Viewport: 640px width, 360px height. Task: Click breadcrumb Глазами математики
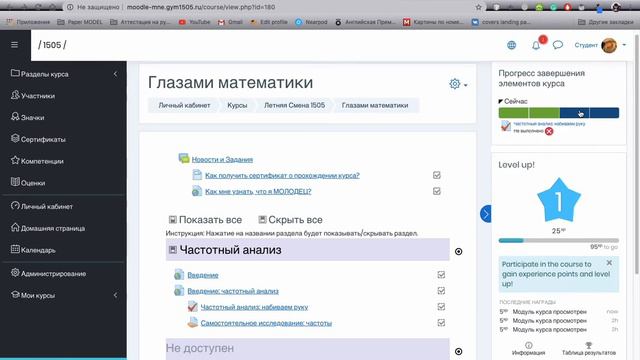(375, 105)
